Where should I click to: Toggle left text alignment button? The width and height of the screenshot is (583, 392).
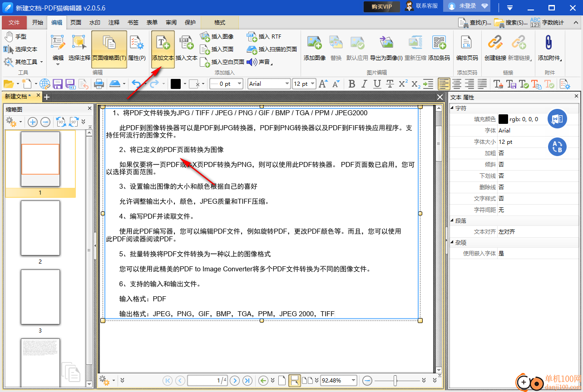[444, 84]
